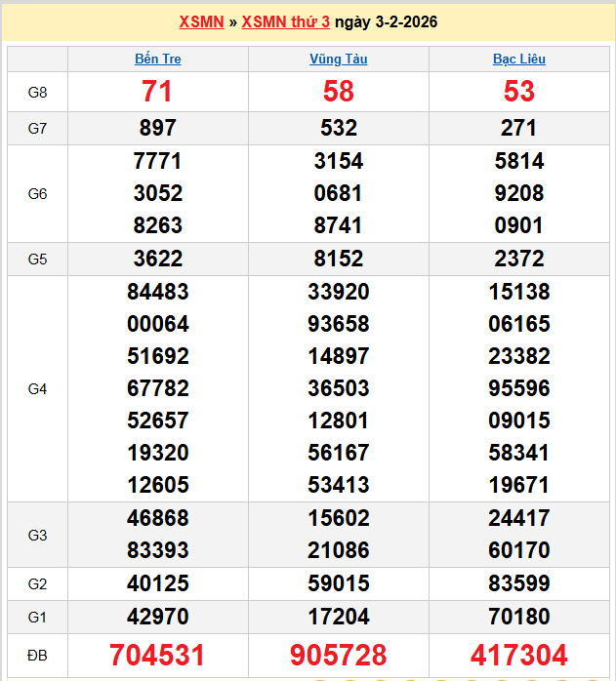Click Bạc Liêu special prize 417304
Viewport: 616px width, 681px height.
pos(518,655)
